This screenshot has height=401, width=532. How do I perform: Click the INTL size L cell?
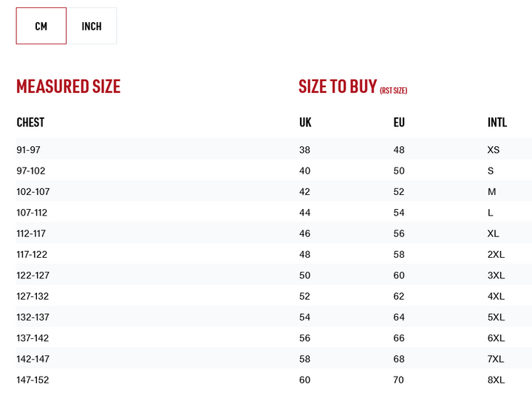click(491, 213)
